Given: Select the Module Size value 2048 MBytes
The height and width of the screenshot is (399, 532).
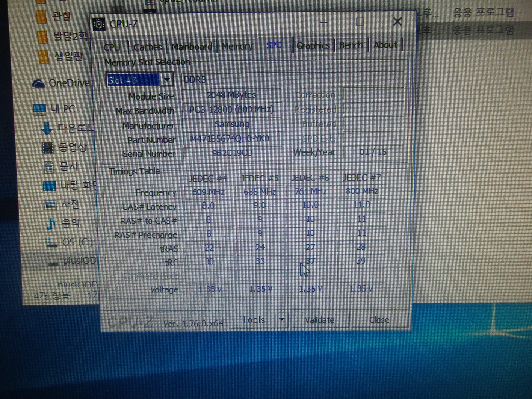Looking at the screenshot, I should tap(231, 95).
